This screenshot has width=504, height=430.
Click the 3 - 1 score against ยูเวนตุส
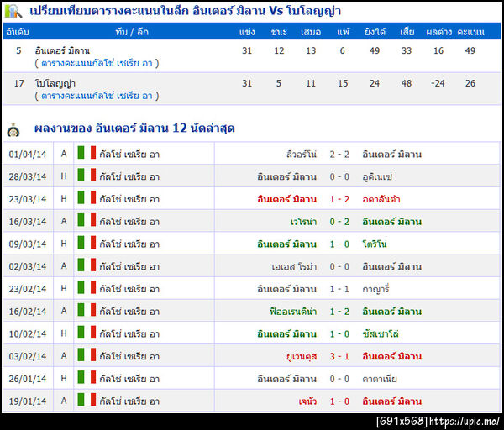339,356
